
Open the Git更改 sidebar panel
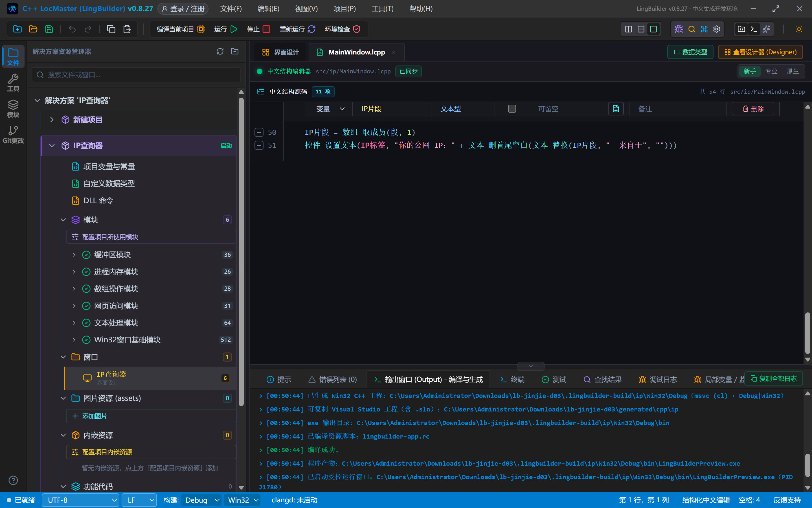point(13,134)
